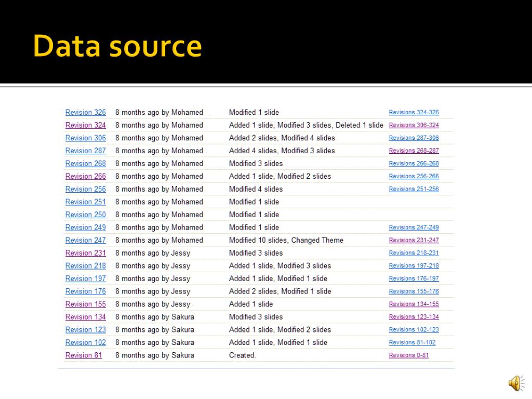532x399 pixels.
Task: Click the Revisions 134-155 range link
Action: pos(414,304)
